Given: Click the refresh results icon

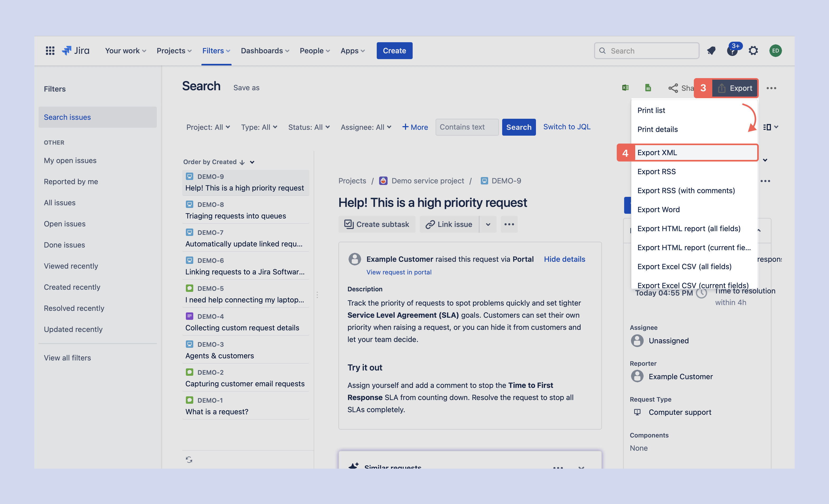Looking at the screenshot, I should pyautogui.click(x=189, y=460).
